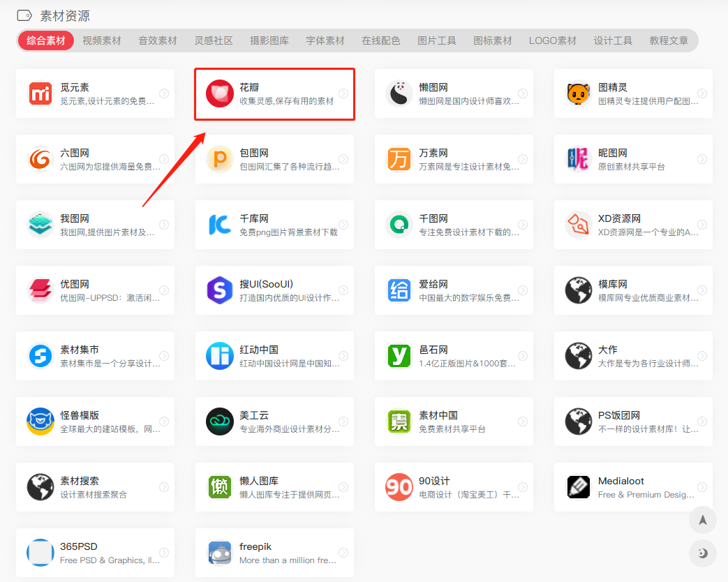The width and height of the screenshot is (728, 582).
Task: Open the PS饭团网 title link
Action: [x=619, y=415]
